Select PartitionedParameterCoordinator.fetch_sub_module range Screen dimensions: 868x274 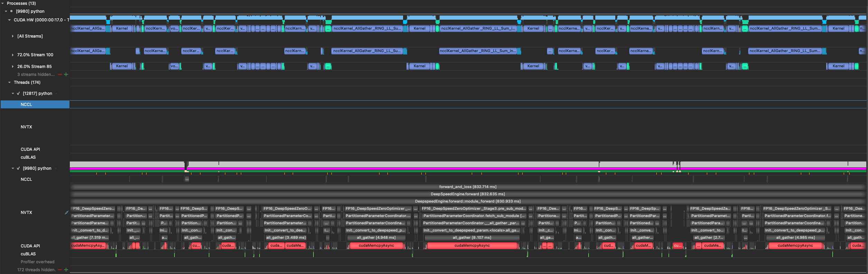(474, 216)
